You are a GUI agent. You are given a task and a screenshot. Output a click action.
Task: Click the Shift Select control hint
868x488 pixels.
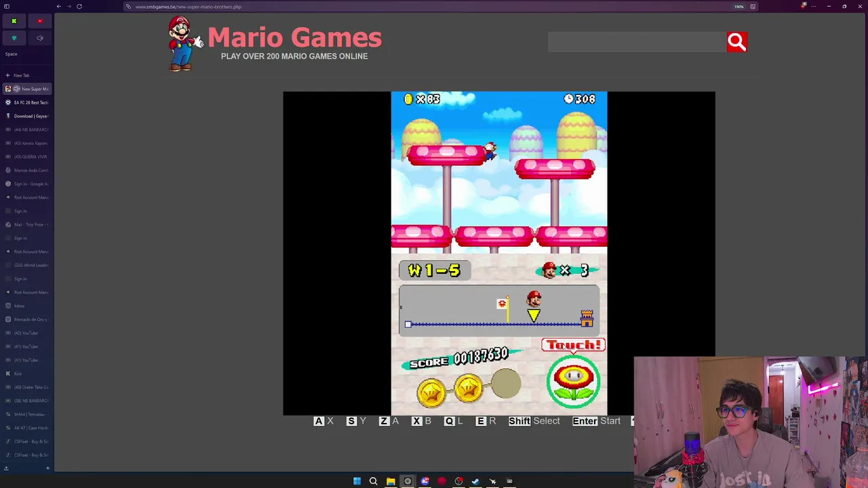click(534, 421)
